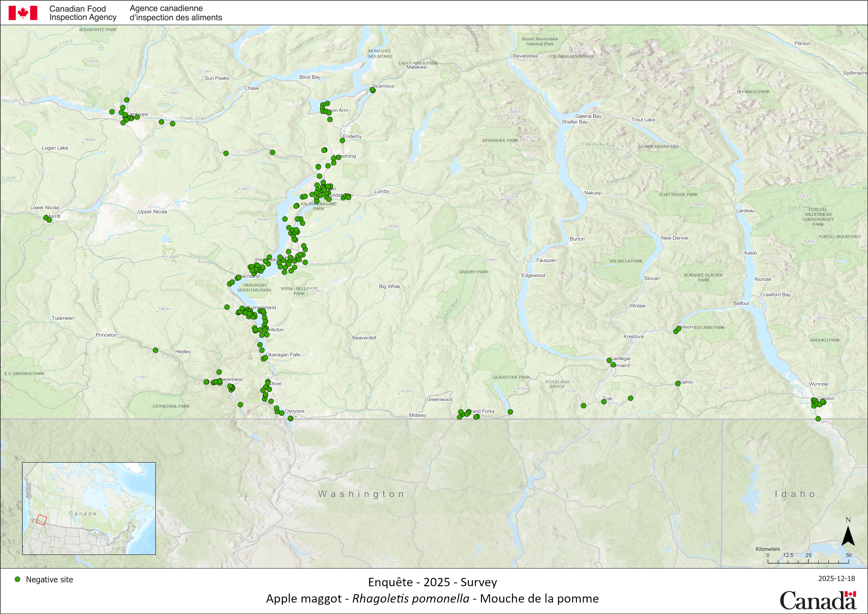
Task: Click the green dot near Hedley
Action: click(x=155, y=350)
